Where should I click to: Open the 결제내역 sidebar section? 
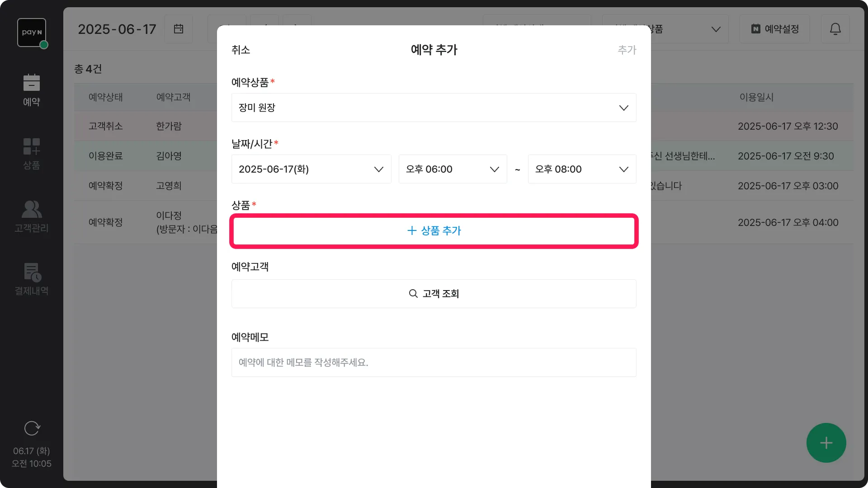click(32, 279)
